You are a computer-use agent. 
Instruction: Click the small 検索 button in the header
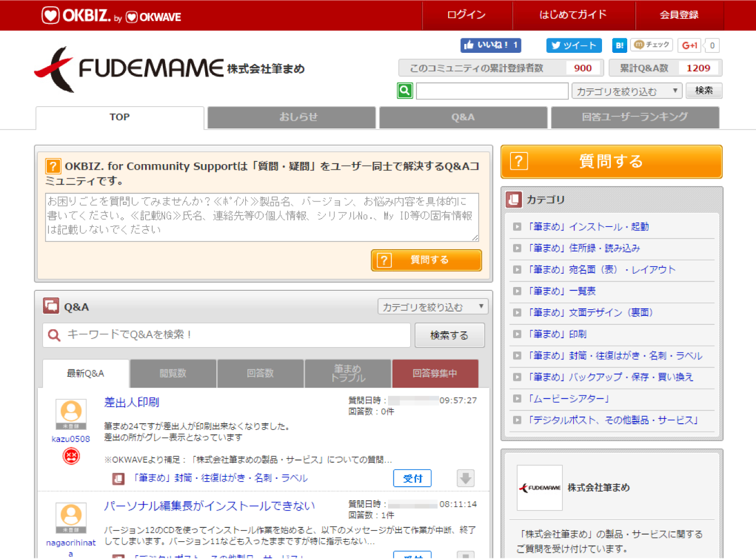[x=704, y=91]
